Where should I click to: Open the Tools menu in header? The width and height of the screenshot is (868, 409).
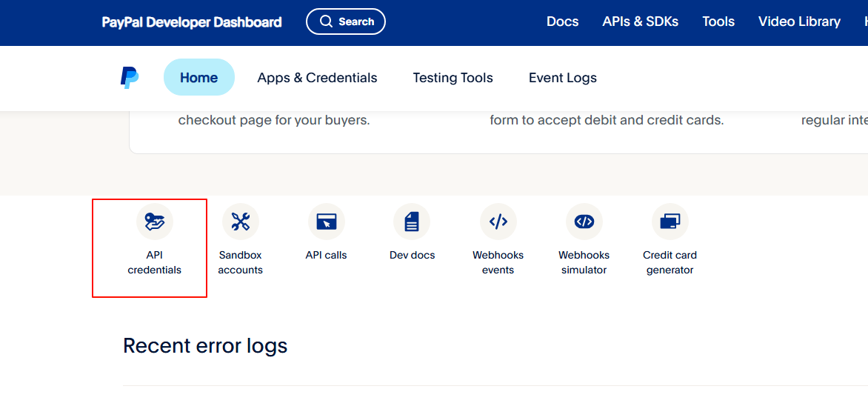(x=718, y=21)
